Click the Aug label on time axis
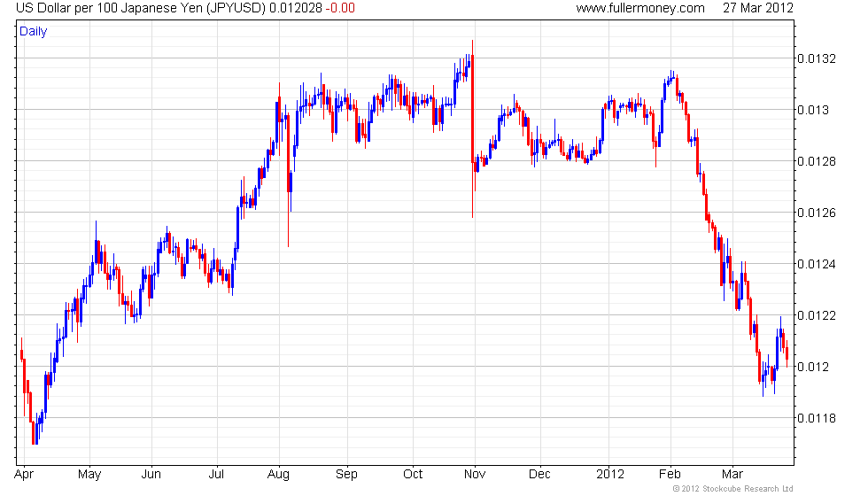The image size is (868, 496). [x=278, y=475]
